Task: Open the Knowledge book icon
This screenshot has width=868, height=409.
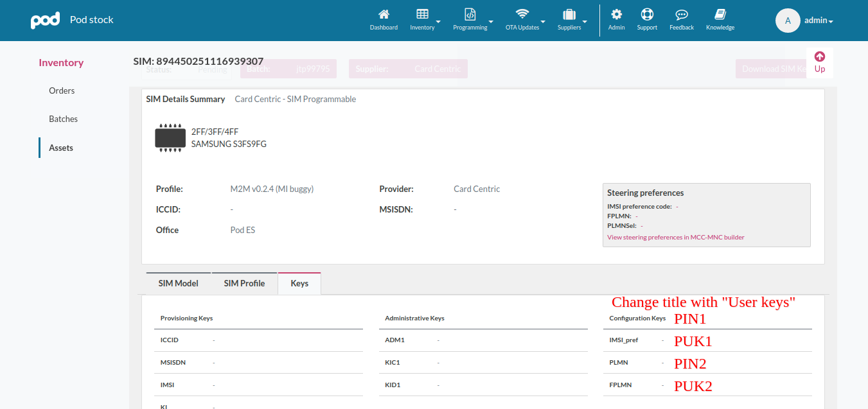Action: click(x=720, y=14)
